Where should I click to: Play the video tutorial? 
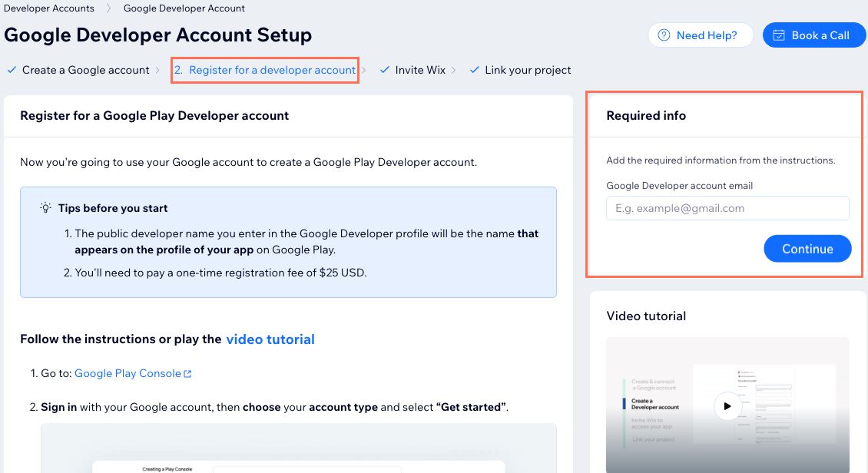[727, 406]
